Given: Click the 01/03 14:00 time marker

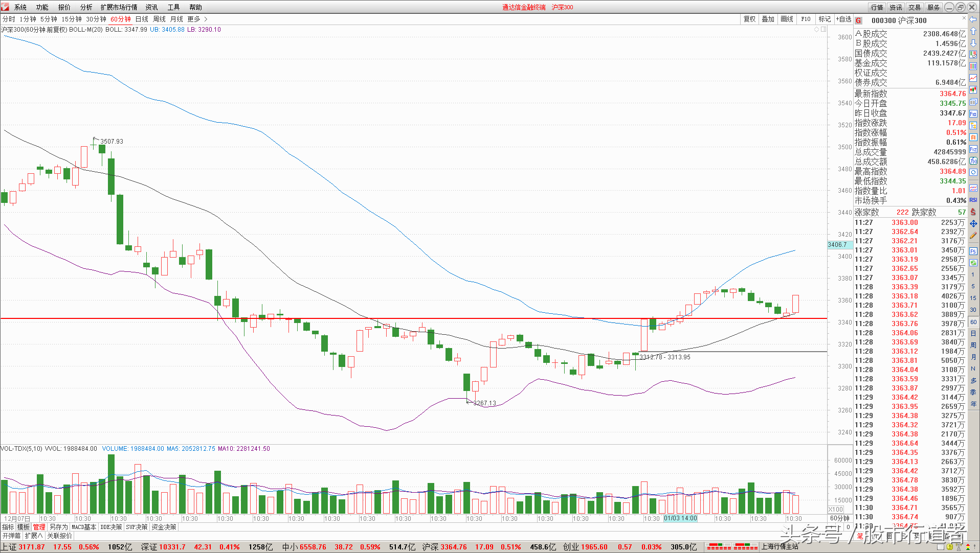Looking at the screenshot, I should click(680, 518).
